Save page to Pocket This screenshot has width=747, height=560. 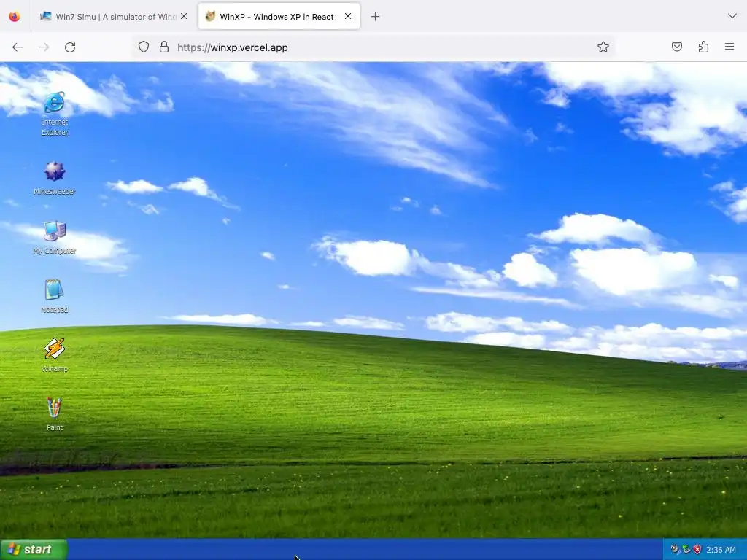(x=677, y=47)
